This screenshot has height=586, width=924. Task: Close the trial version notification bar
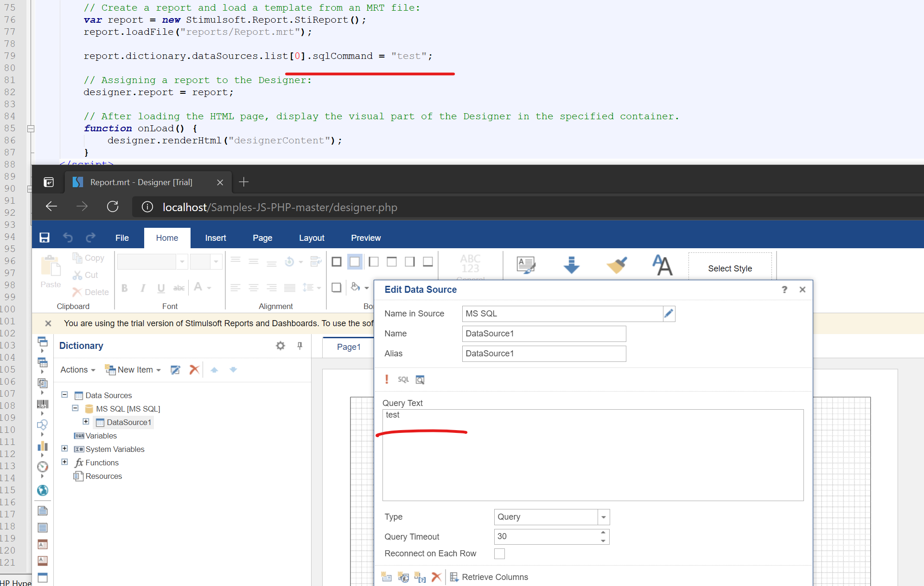[x=48, y=323]
